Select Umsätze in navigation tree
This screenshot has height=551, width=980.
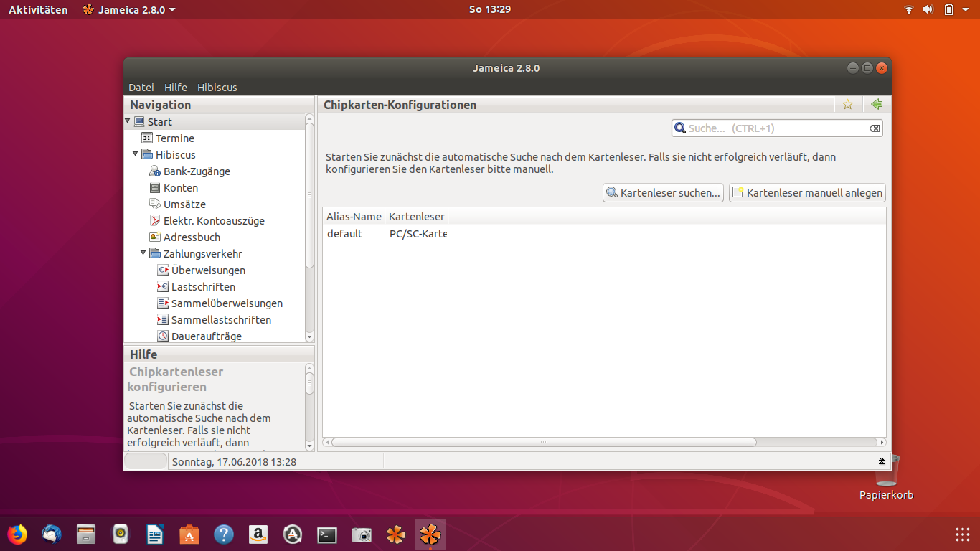coord(184,204)
